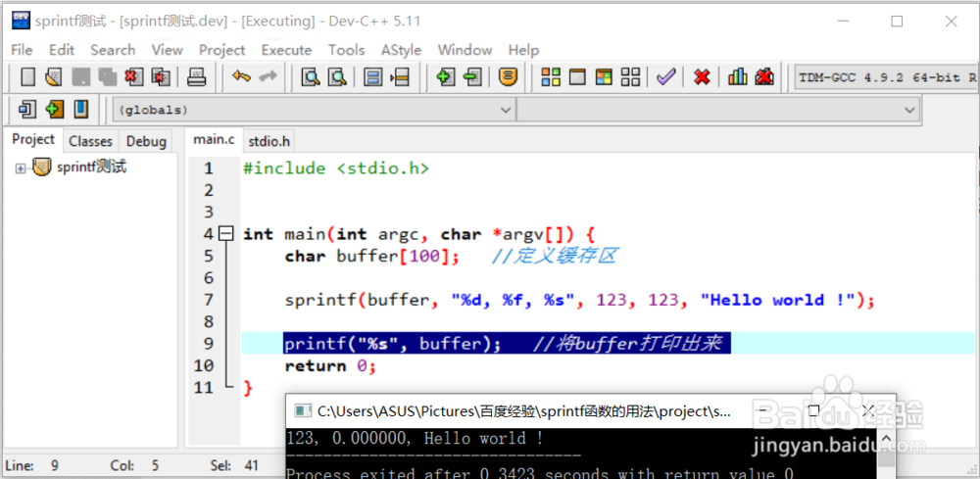Click the Debug checkmark icon

(x=666, y=77)
